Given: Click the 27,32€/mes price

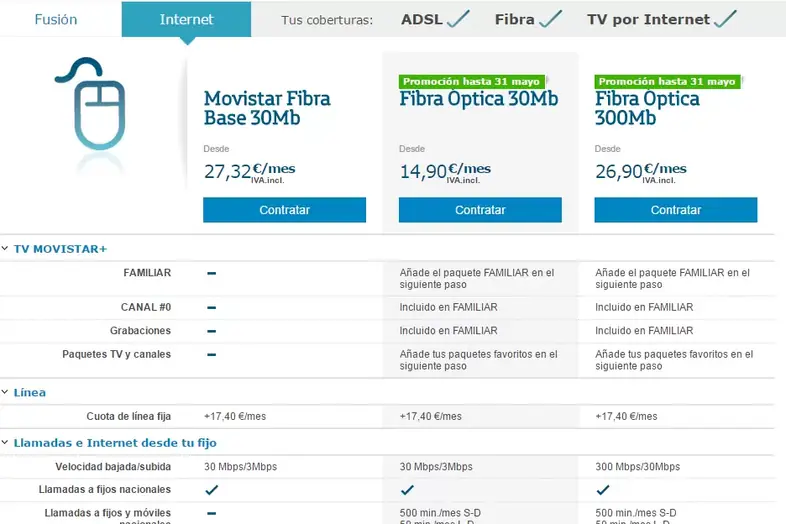Looking at the screenshot, I should click(x=250, y=172).
